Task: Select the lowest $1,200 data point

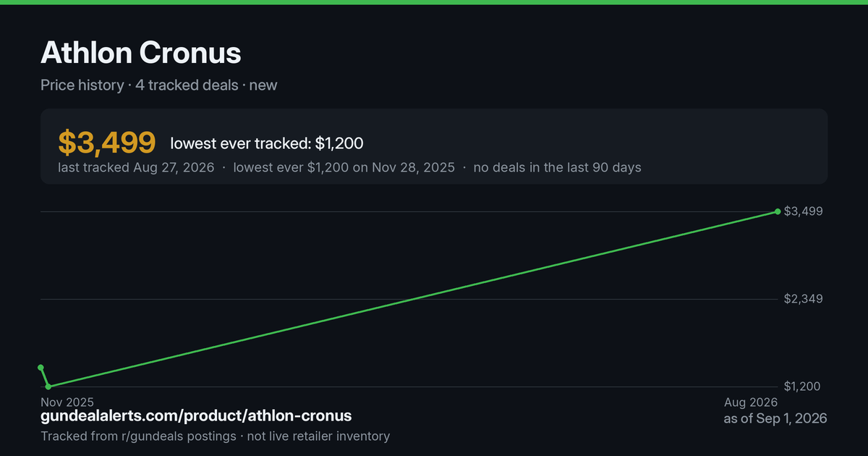Action: point(48,387)
